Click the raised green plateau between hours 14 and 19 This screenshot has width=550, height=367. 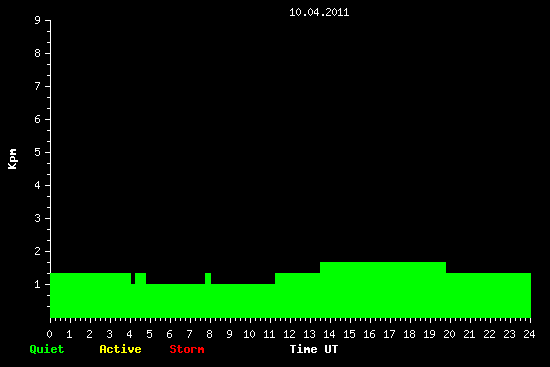383,267
